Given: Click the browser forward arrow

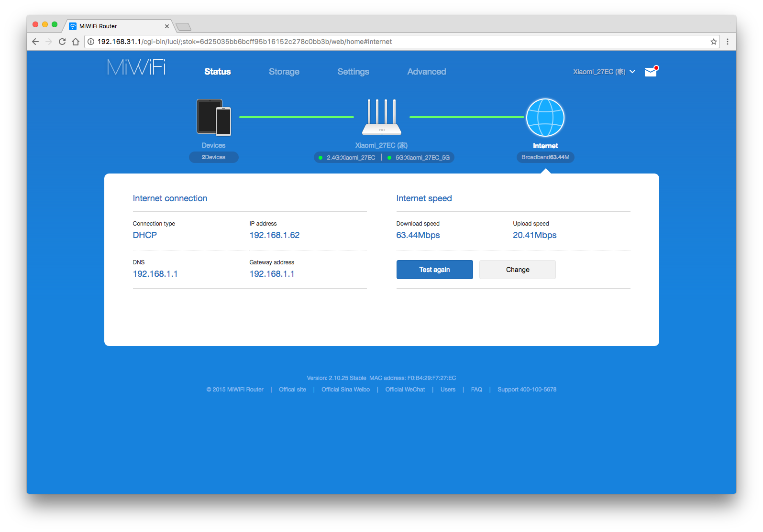Looking at the screenshot, I should click(49, 42).
